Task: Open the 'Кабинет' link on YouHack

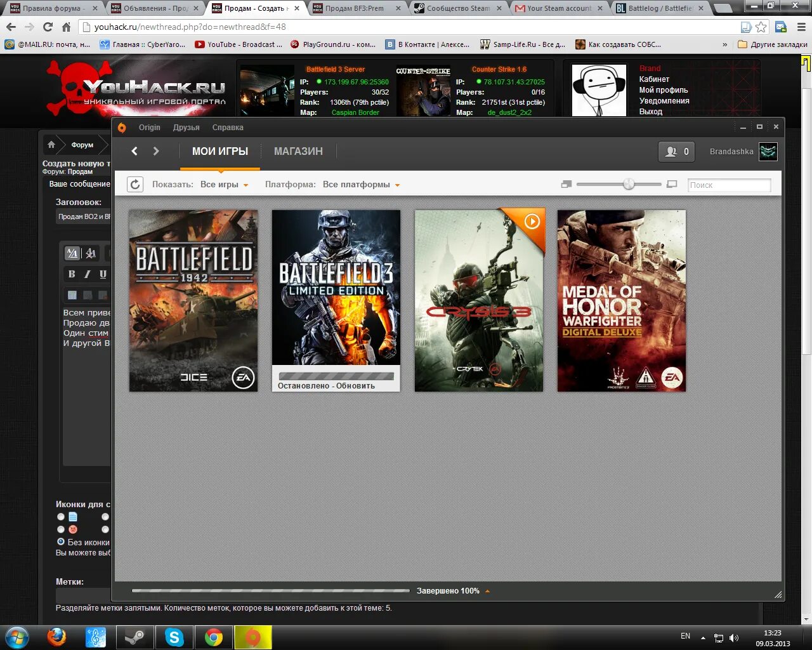Action: 654,79
